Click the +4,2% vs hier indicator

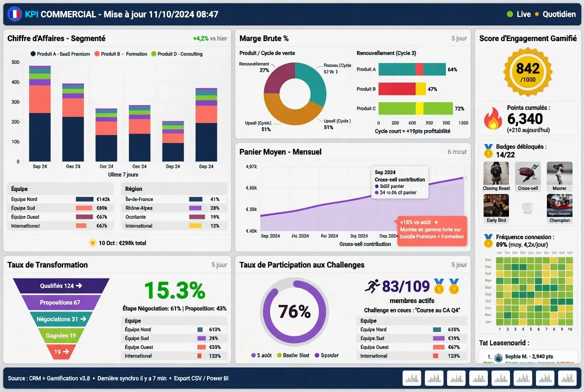pos(210,38)
